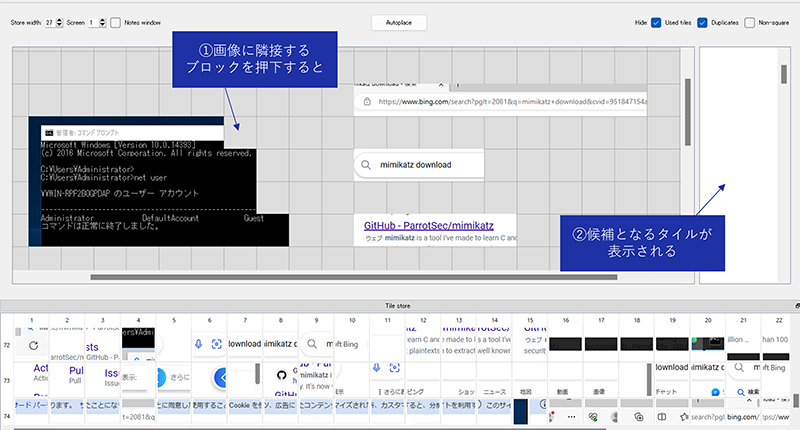The width and height of the screenshot is (800, 430).
Task: Select 'Iss' tile in row 73 column 3
Action: (x=103, y=380)
